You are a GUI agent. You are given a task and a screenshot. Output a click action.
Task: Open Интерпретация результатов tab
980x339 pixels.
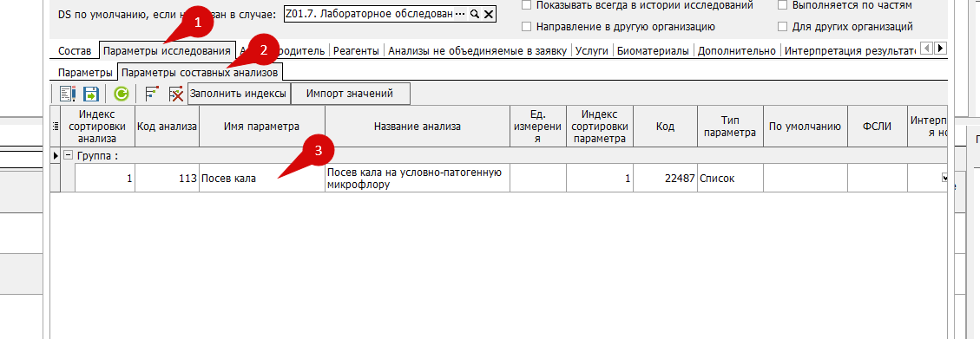tap(850, 51)
